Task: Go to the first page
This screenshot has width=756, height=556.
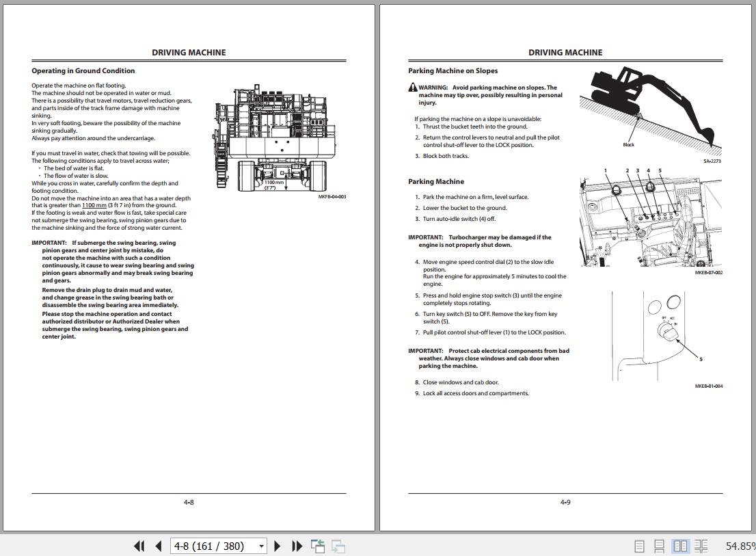Action: point(139,546)
